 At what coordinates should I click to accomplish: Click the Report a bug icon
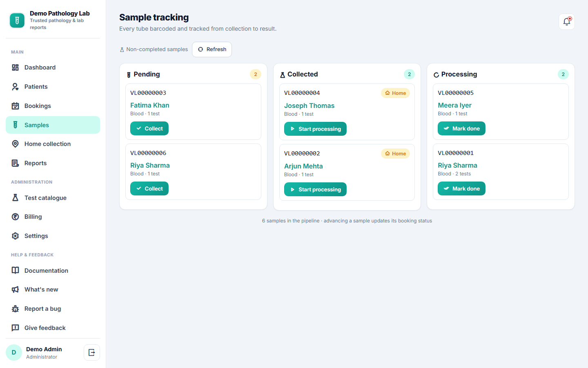click(15, 309)
